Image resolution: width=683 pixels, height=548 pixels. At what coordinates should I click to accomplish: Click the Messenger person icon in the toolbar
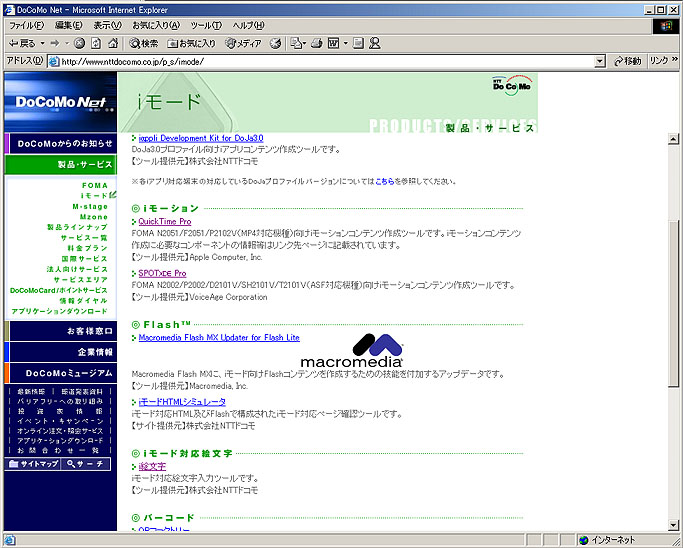click(x=374, y=43)
